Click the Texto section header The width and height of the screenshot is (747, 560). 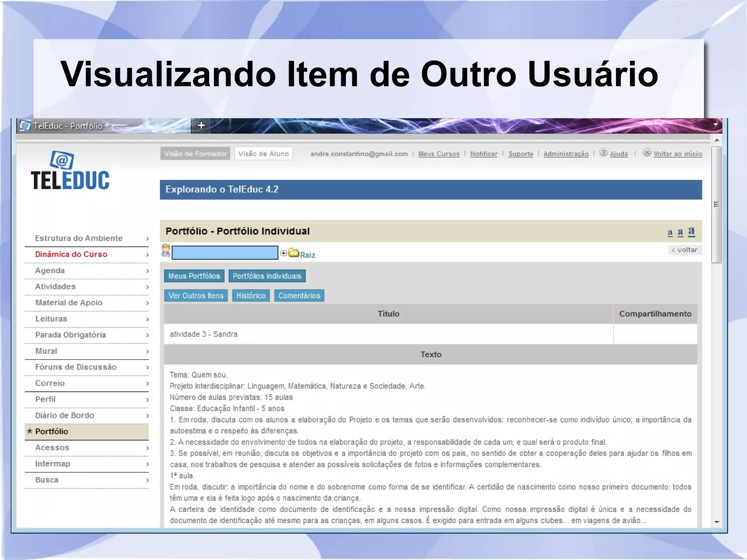[431, 354]
